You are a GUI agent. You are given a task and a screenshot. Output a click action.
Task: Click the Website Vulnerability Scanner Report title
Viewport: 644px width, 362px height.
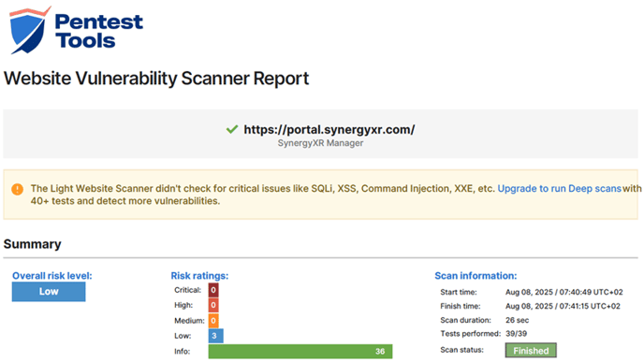[x=156, y=79]
